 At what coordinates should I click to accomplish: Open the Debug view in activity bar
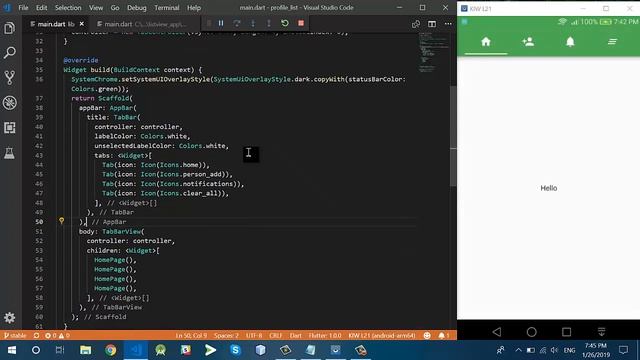10,102
